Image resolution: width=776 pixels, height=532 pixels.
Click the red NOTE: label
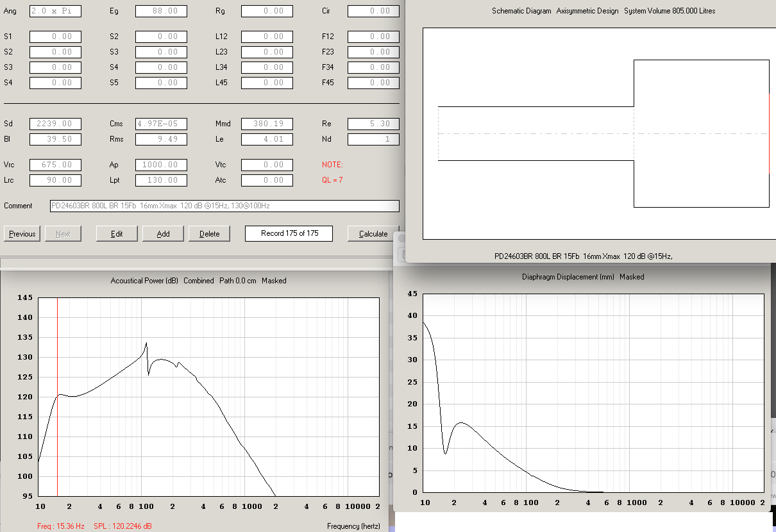click(332, 165)
